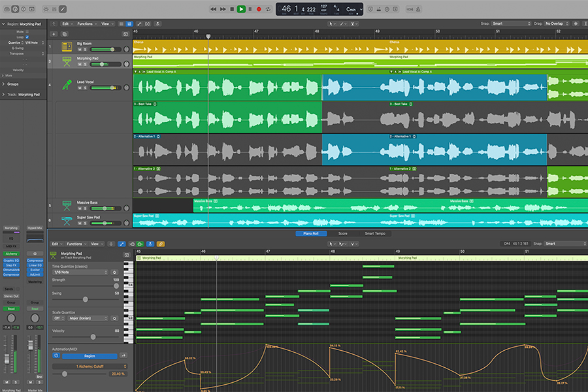This screenshot has width=588, height=392.
Task: Adjust the Swing slider in the Piano Roll
Action: (x=86, y=299)
